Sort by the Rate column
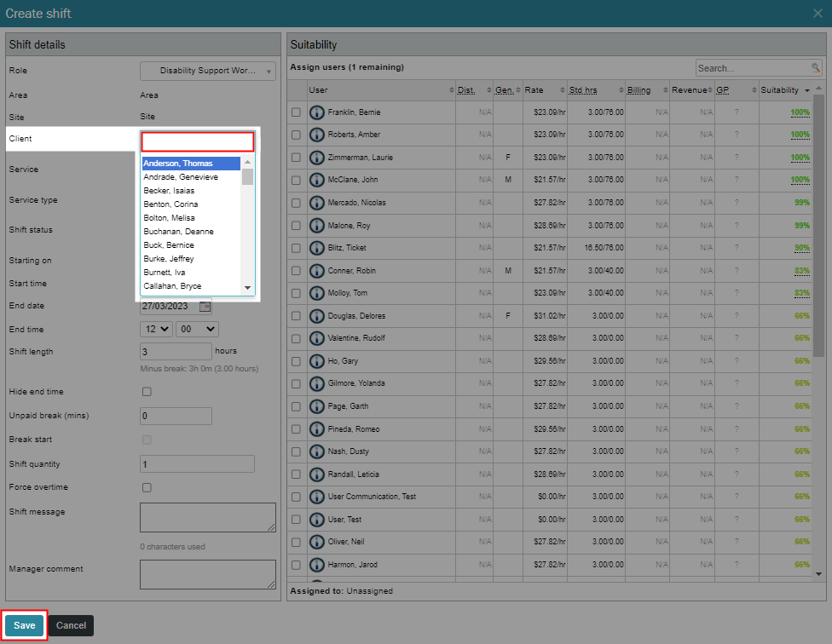This screenshot has width=832, height=644. [545, 90]
